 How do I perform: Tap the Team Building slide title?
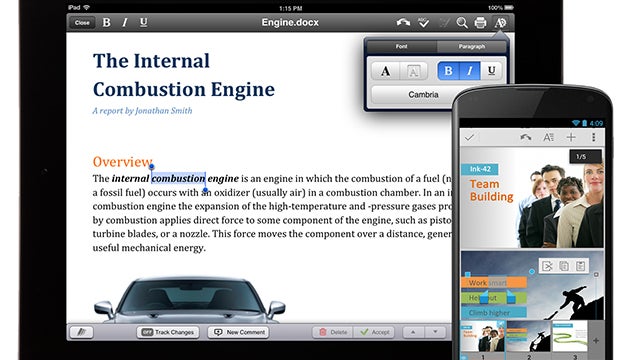click(491, 190)
